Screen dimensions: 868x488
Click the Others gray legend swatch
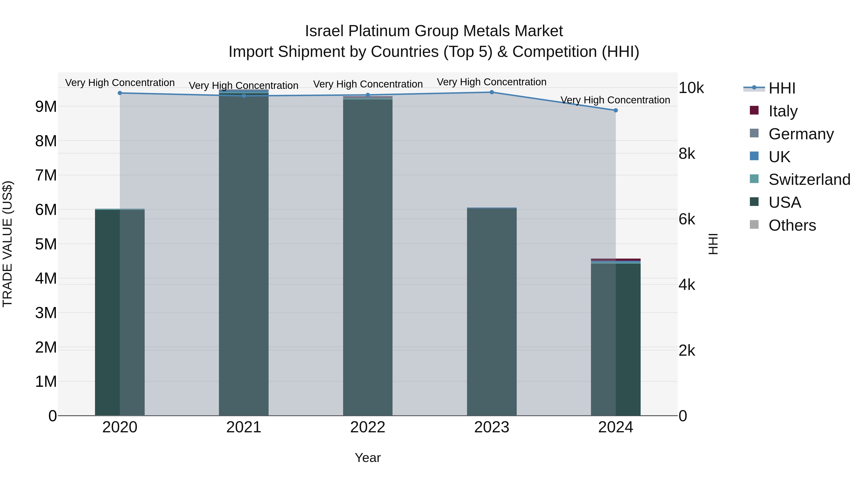[x=754, y=225]
